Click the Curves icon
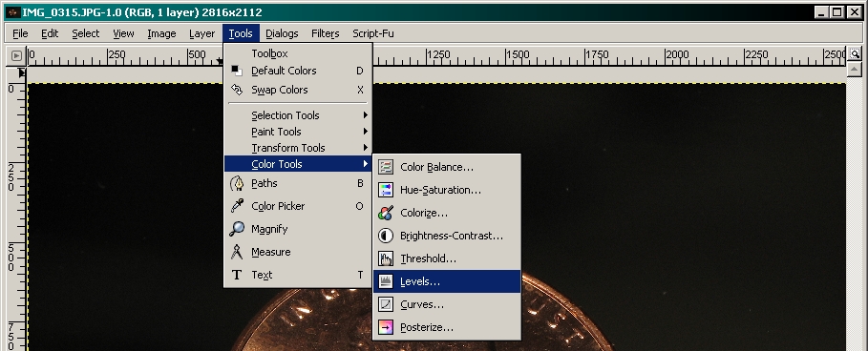Image resolution: width=868 pixels, height=351 pixels. (x=386, y=304)
